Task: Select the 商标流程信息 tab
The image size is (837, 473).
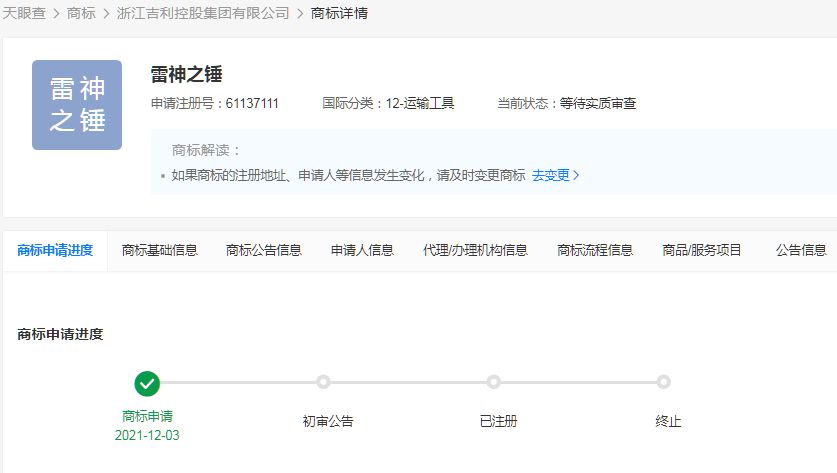Action: click(595, 250)
